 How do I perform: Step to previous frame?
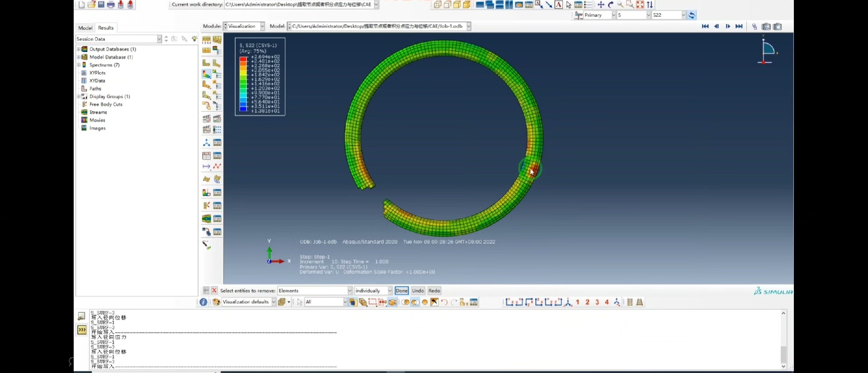tap(717, 26)
